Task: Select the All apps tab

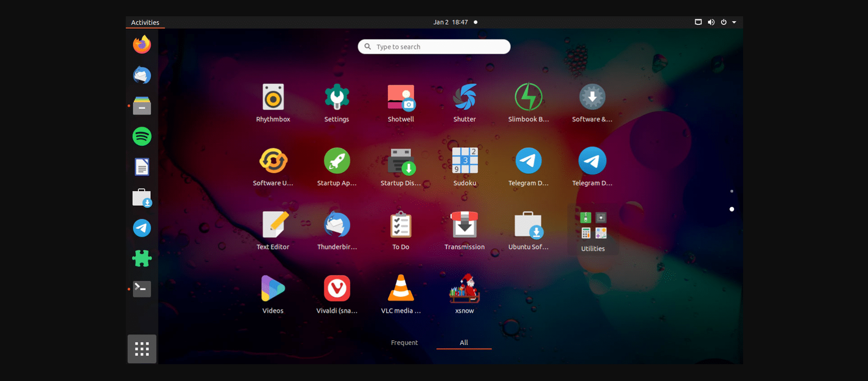Action: tap(464, 342)
